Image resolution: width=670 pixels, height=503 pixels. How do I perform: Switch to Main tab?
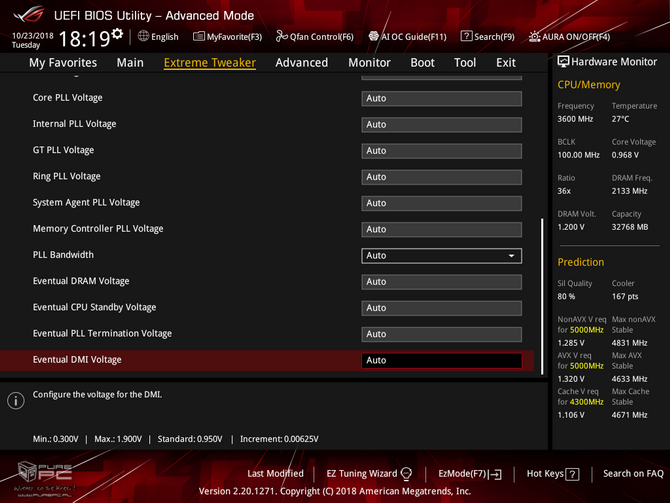click(x=130, y=62)
